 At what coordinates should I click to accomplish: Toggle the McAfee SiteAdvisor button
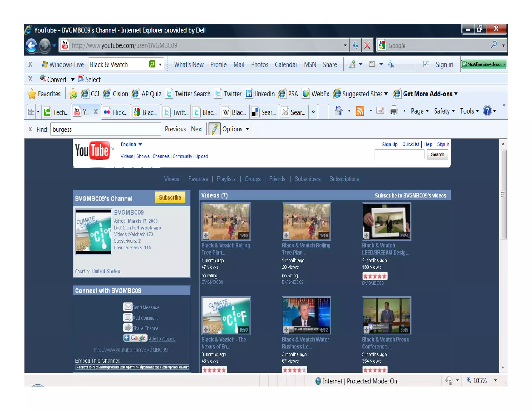click(x=483, y=64)
